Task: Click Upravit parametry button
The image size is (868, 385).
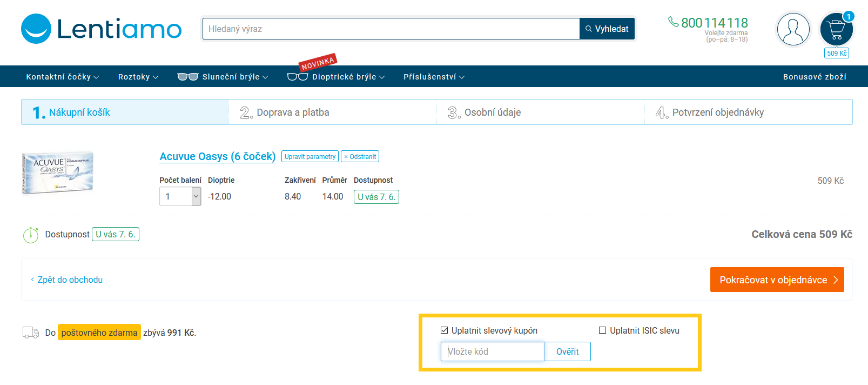Action: pos(310,156)
